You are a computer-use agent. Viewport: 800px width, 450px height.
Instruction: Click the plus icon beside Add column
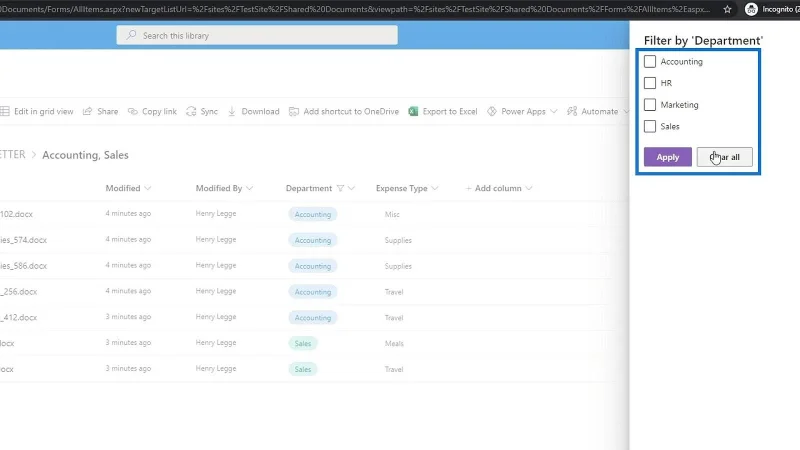468,188
